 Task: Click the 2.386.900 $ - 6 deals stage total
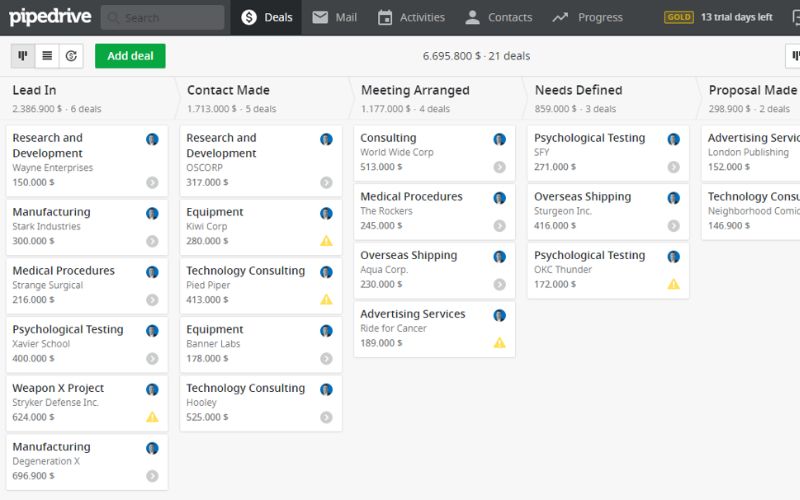click(x=57, y=109)
